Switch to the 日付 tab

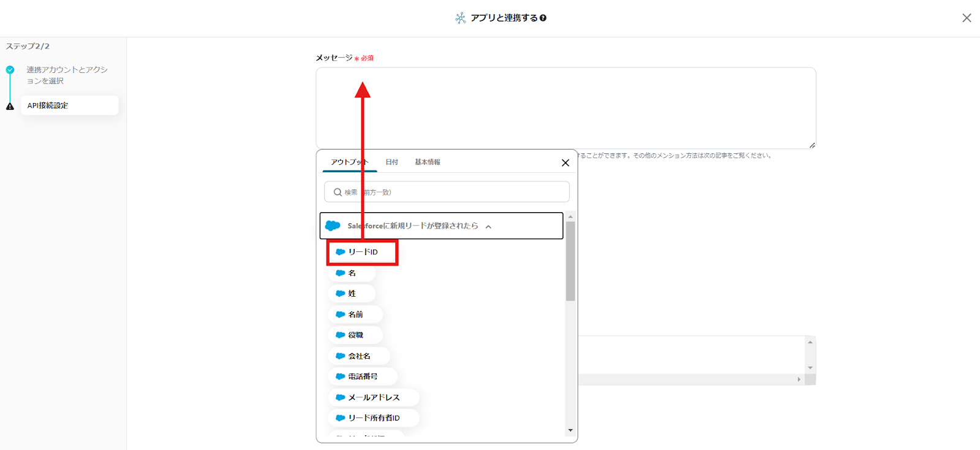(391, 162)
